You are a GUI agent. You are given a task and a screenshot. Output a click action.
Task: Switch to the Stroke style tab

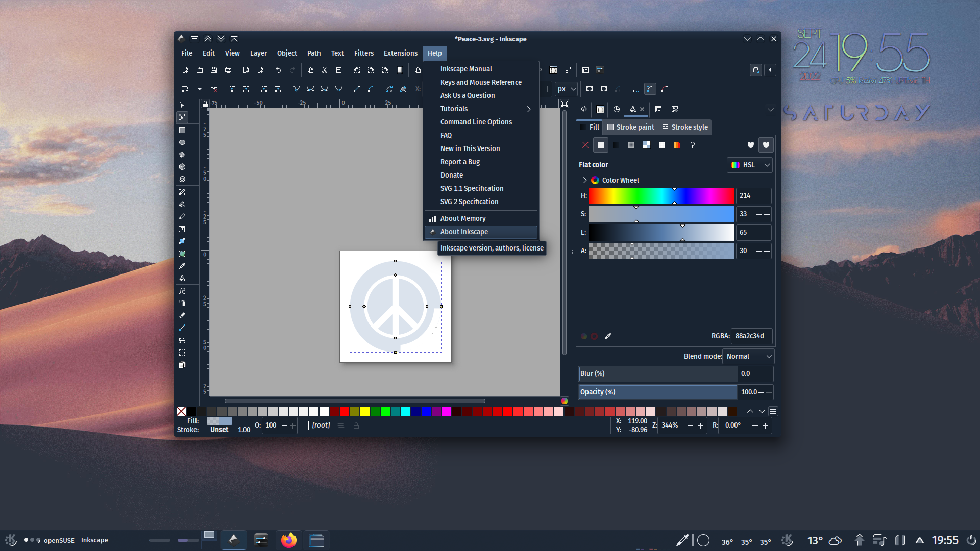click(684, 127)
